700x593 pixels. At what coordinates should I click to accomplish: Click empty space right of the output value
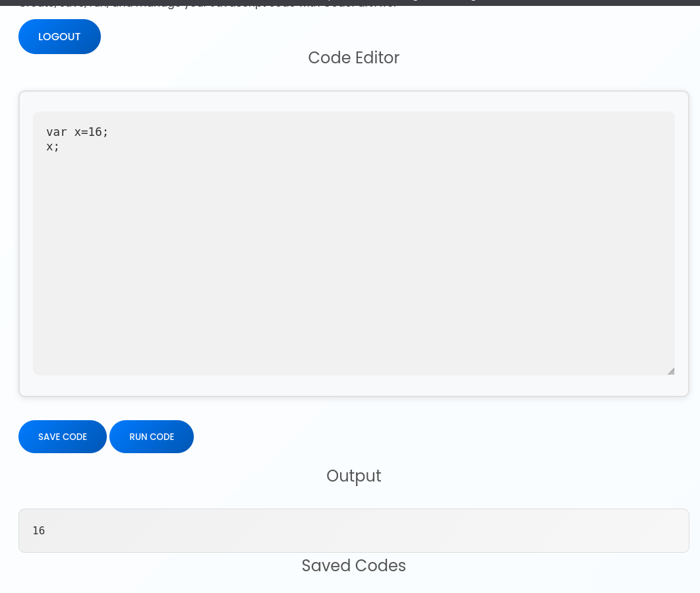(395, 530)
